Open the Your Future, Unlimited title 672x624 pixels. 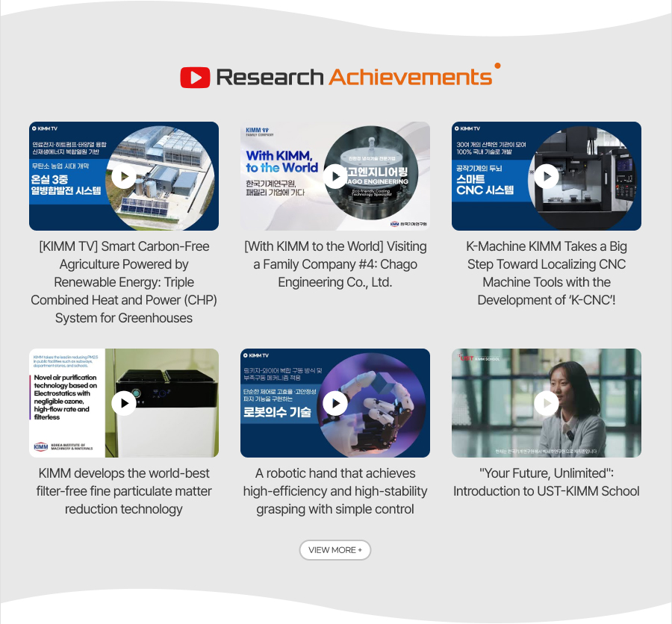coord(547,481)
